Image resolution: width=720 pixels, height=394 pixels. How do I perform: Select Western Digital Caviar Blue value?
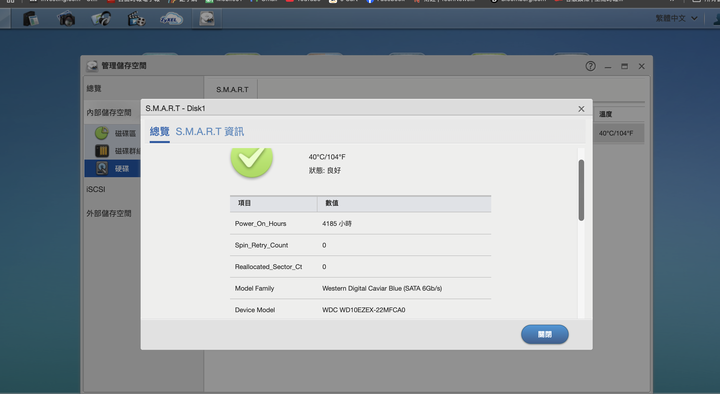pos(382,288)
